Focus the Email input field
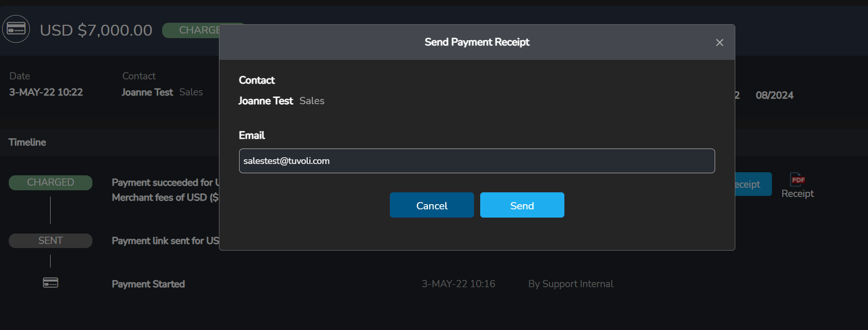Image resolution: width=868 pixels, height=330 pixels. pos(477,161)
